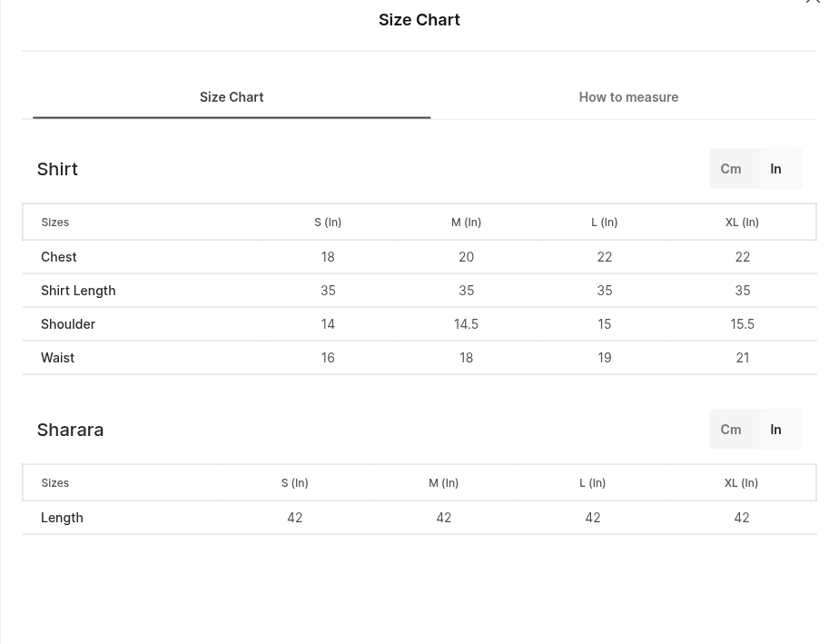Screen dimensions: 829x644
Task: Click the Waist value 21 for XL
Action: tap(743, 358)
